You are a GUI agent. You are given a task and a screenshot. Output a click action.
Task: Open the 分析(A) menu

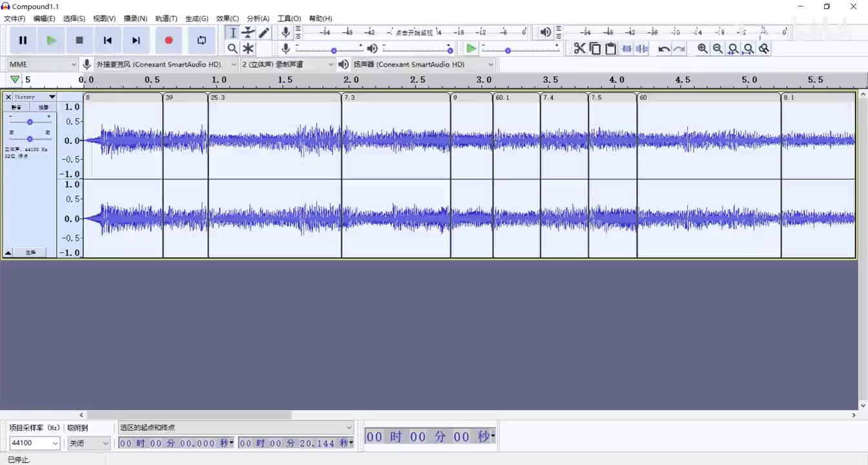click(x=258, y=19)
